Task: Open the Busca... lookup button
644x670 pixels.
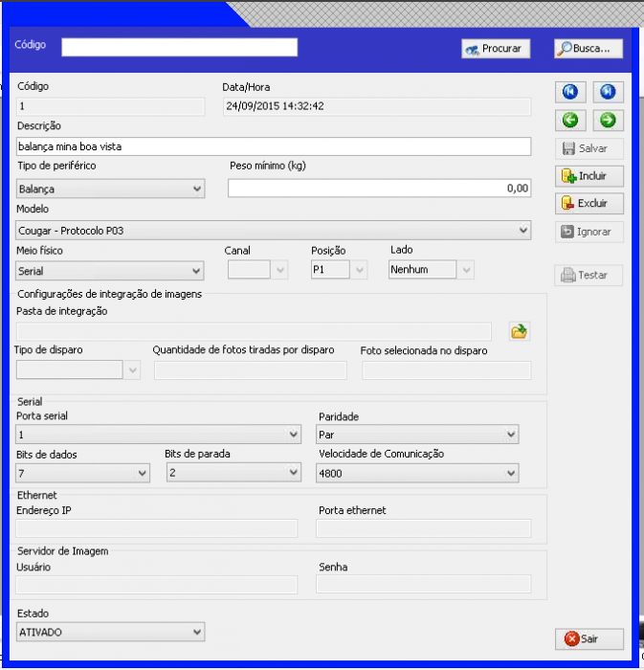Action: coord(588,49)
